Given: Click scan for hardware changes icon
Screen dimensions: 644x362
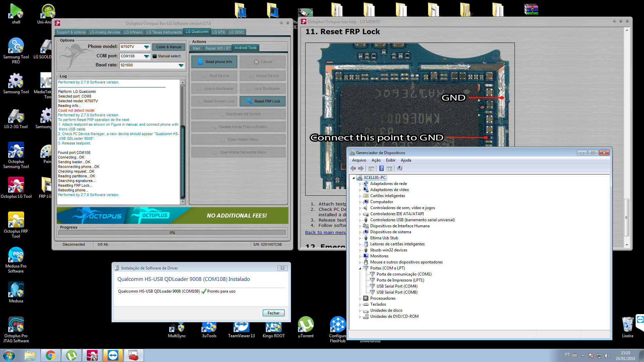Looking at the screenshot, I should point(399,169).
